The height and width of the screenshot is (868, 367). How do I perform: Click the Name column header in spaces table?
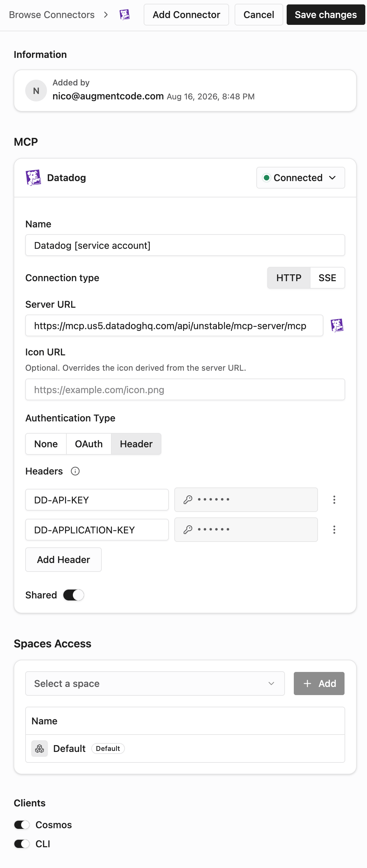(44, 721)
